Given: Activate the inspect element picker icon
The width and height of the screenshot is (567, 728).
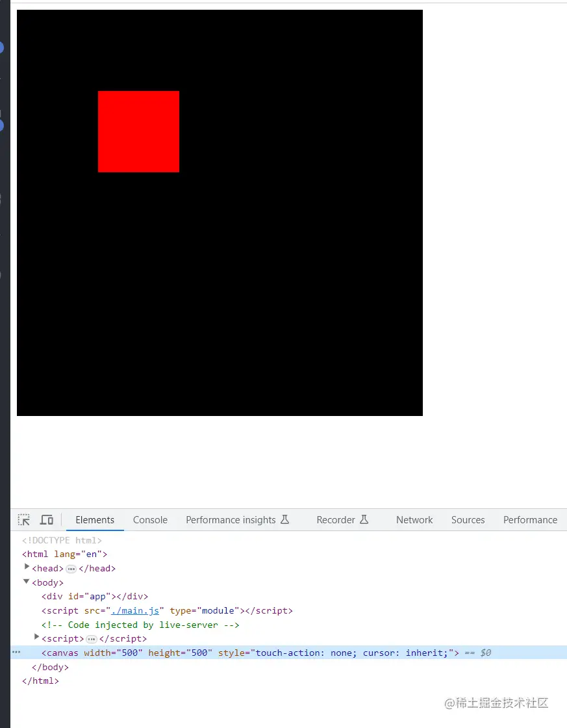Looking at the screenshot, I should coord(23,519).
